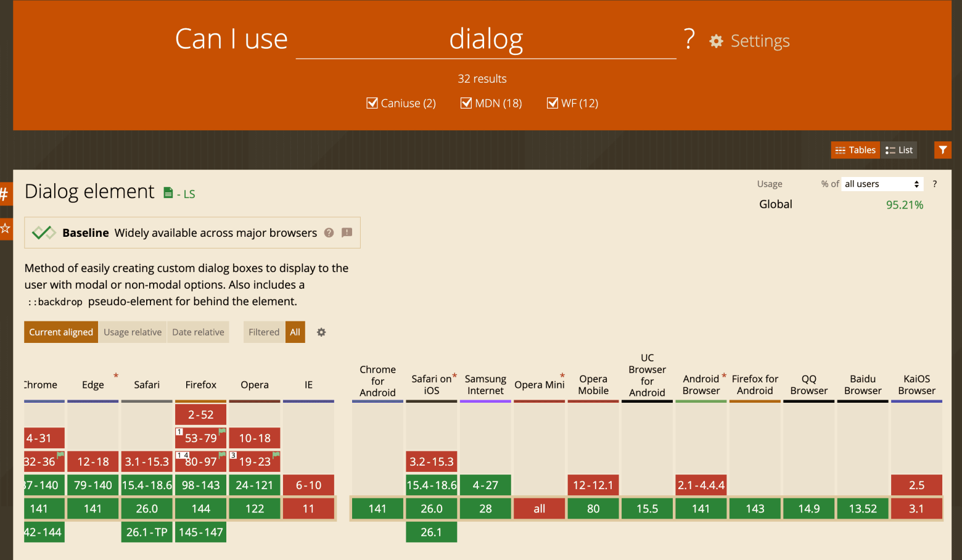Image resolution: width=962 pixels, height=560 pixels.
Task: Click the Baseline feedback comment icon
Action: tap(347, 233)
